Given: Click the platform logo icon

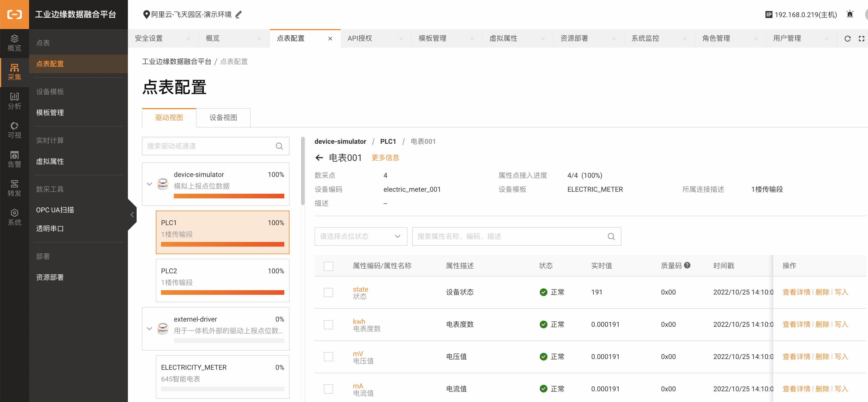Looking at the screenshot, I should [x=15, y=14].
